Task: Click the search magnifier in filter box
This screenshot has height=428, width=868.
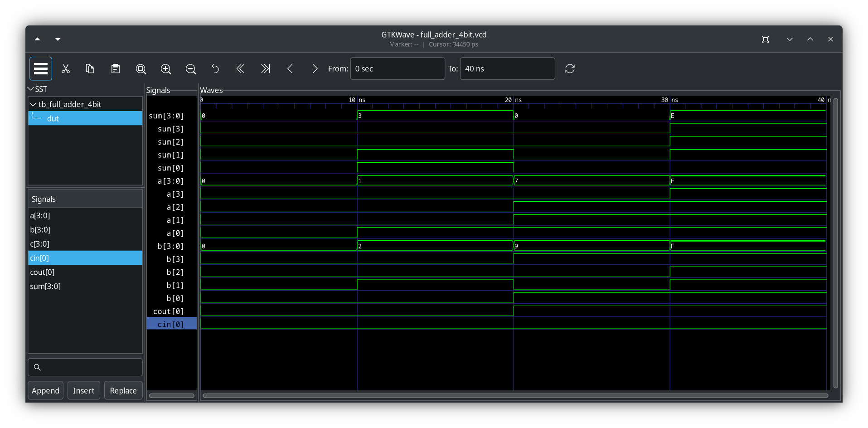Action: (38, 367)
